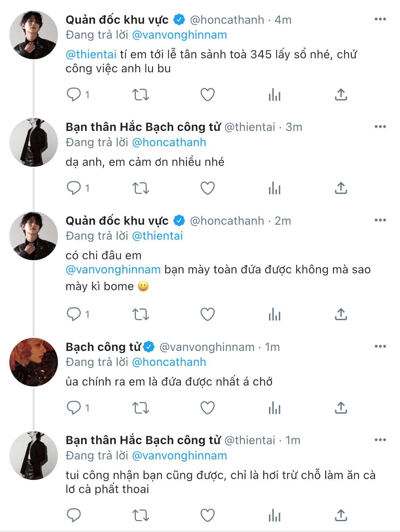
Task: Open the @honcathanh link under Bạch công tử
Action: 169,362
